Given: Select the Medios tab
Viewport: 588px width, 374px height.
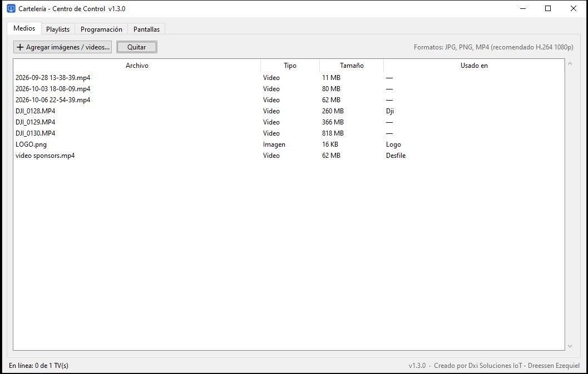Looking at the screenshot, I should 24,28.
